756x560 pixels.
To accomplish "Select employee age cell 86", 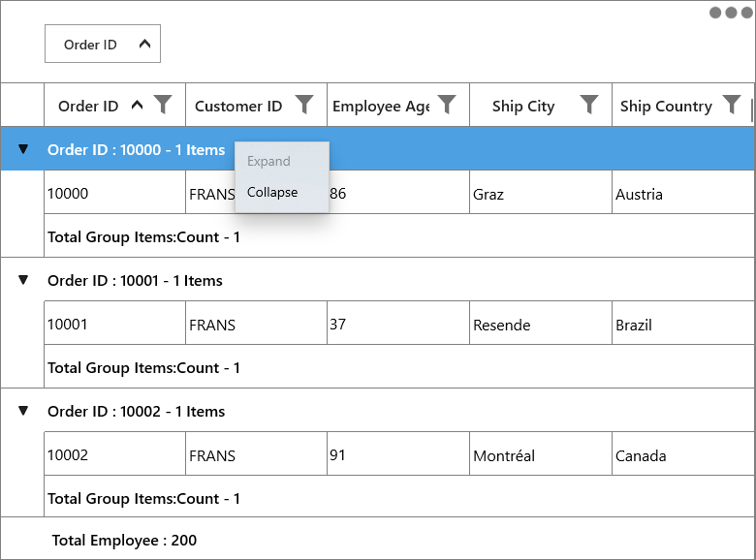I will coord(398,192).
